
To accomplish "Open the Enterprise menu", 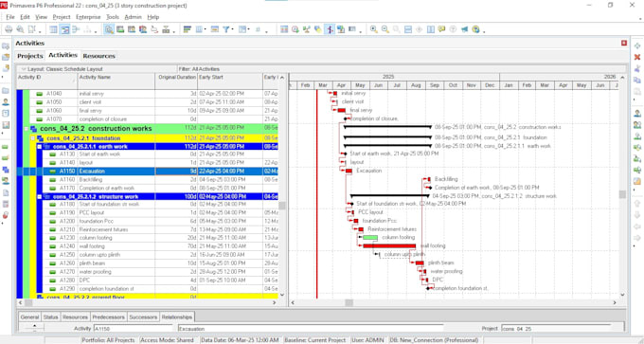I will [88, 17].
